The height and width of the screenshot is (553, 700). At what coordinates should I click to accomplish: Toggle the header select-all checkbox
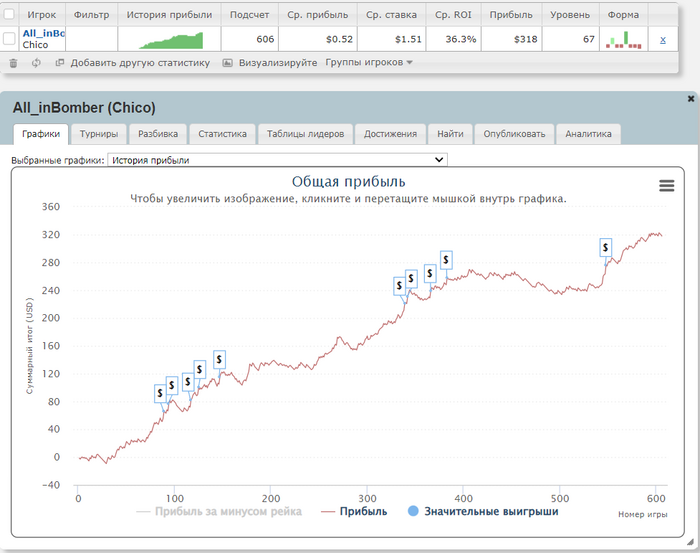[x=8, y=14]
